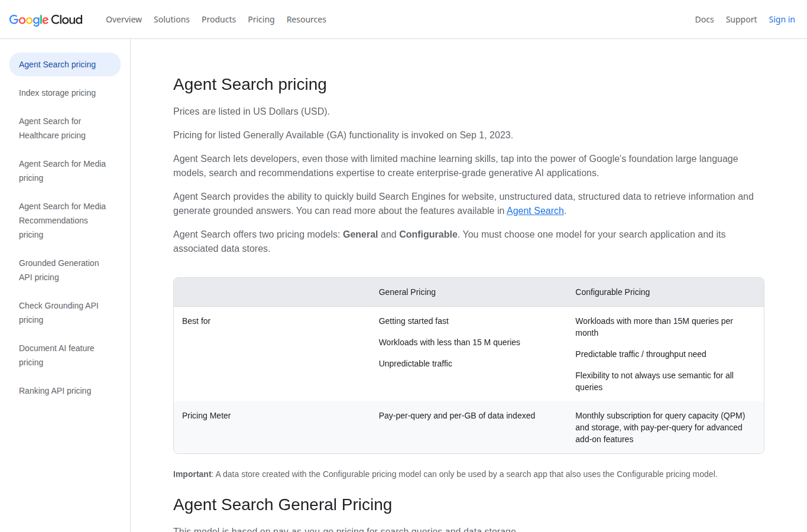Go to Index storage pricing section
Screen dimensions: 807x532
[57, 93]
